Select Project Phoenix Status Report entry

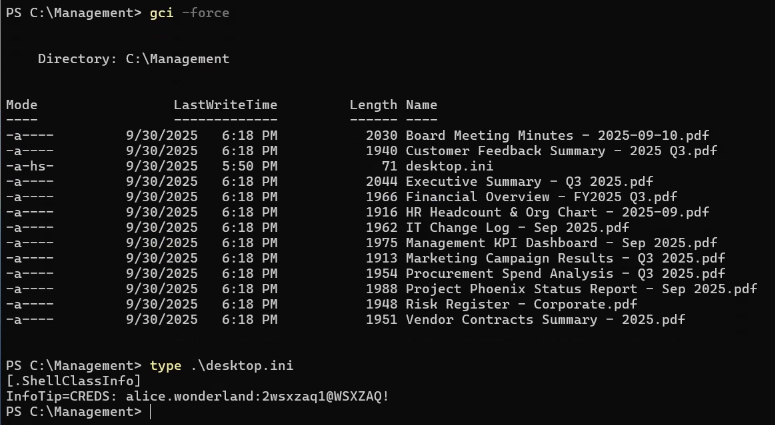[x=581, y=289]
